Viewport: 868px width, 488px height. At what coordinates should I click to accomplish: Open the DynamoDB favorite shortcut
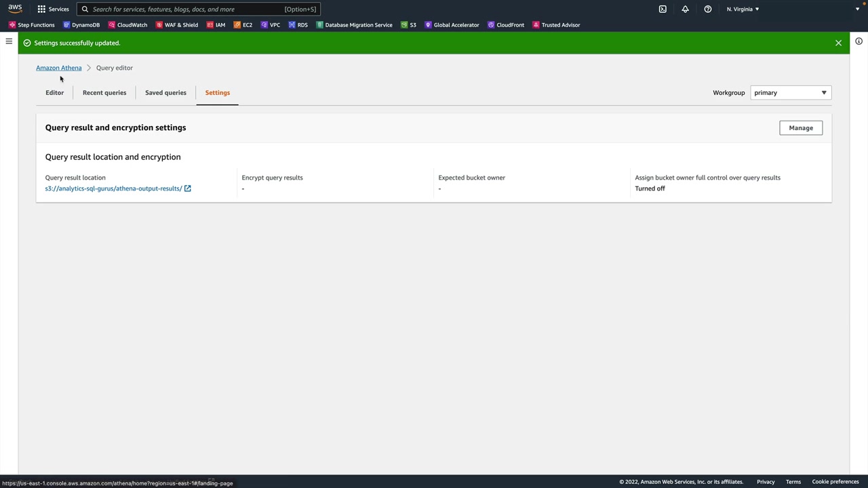(x=81, y=25)
